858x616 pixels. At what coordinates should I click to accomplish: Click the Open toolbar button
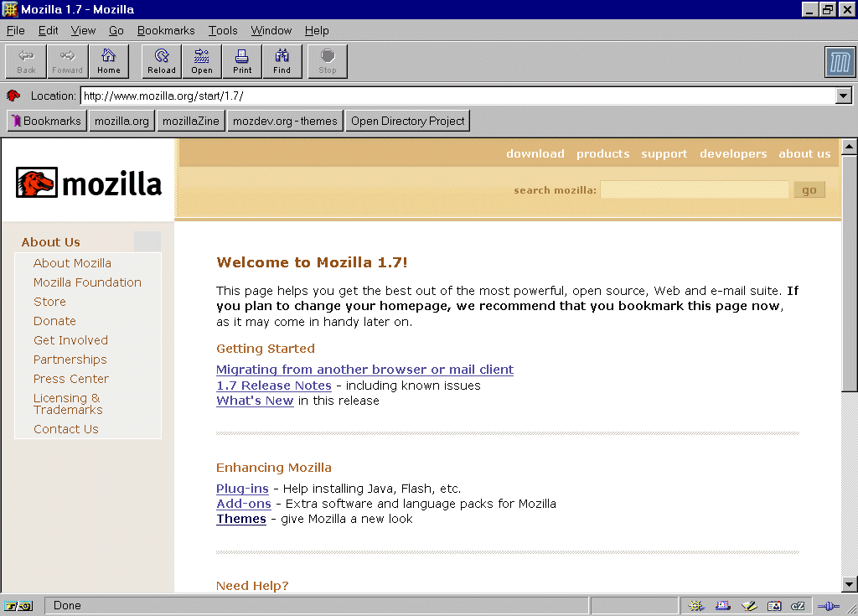(201, 61)
